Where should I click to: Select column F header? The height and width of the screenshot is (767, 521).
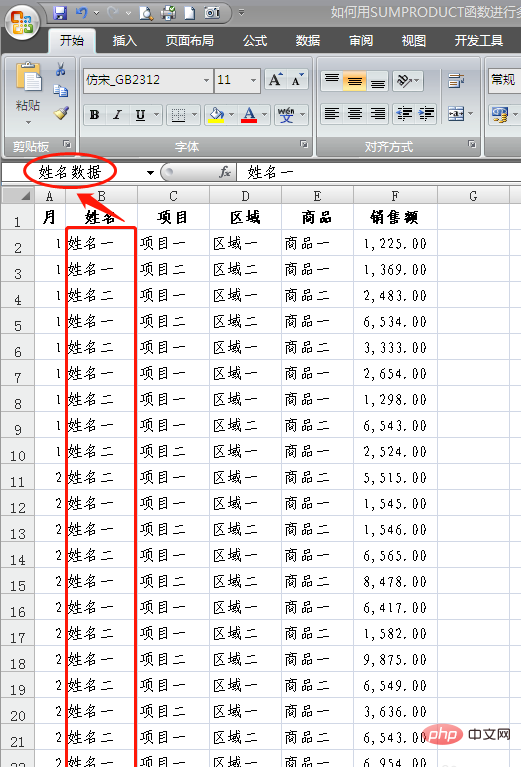coord(395,196)
